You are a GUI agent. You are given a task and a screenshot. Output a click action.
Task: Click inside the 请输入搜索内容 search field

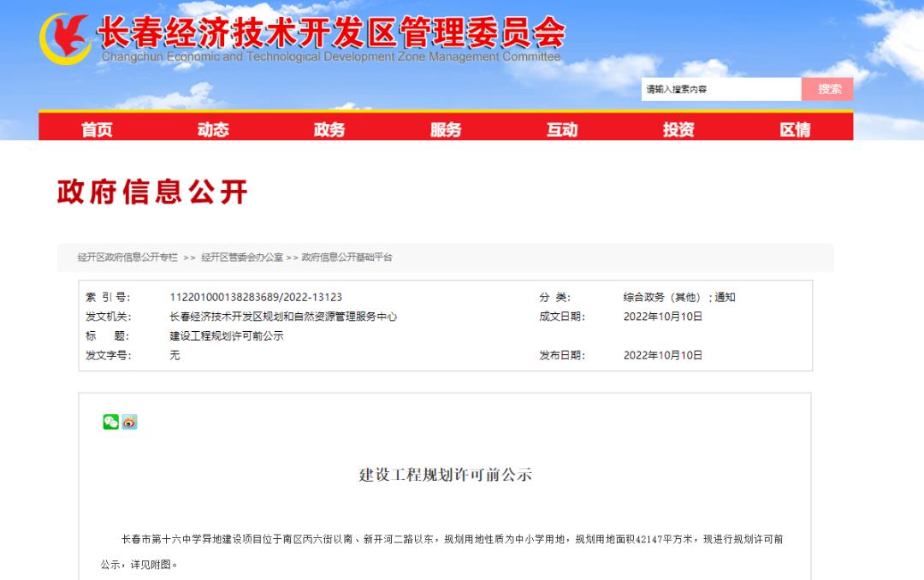click(x=721, y=88)
